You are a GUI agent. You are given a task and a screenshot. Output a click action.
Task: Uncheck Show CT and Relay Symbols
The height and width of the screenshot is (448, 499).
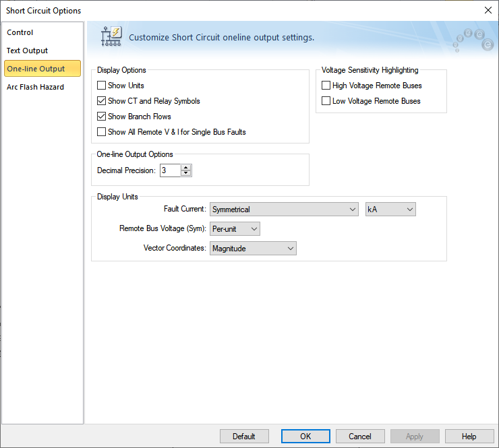pos(102,101)
